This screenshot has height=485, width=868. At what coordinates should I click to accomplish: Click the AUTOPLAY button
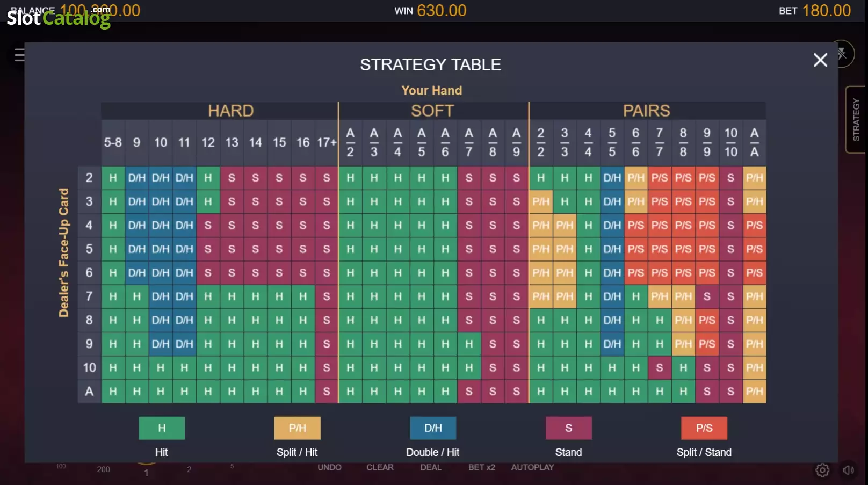(x=532, y=467)
